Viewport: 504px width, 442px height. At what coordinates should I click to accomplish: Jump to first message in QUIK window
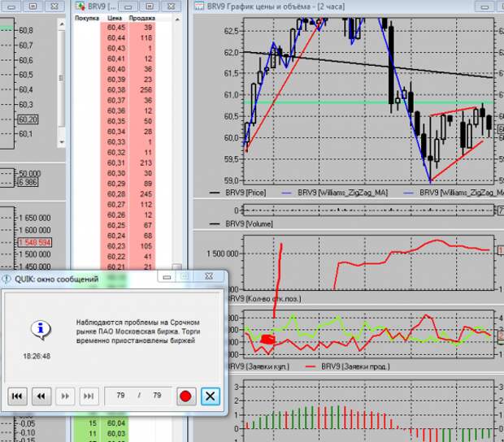coord(16,396)
